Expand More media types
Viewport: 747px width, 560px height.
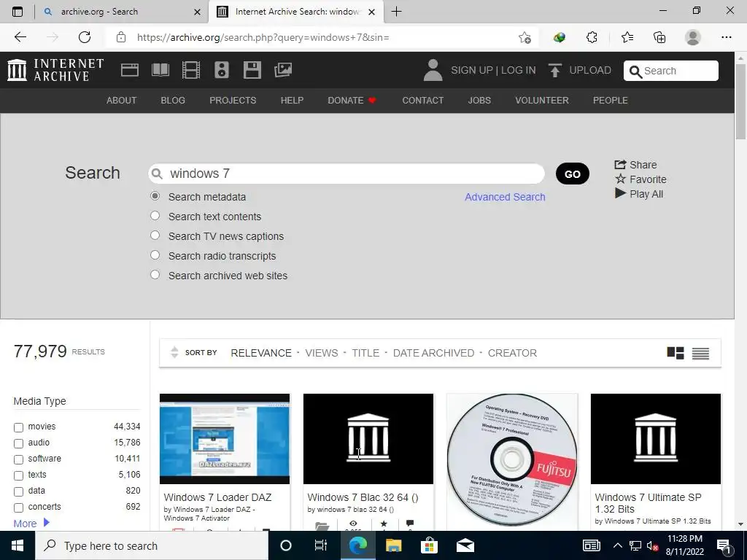(x=31, y=523)
